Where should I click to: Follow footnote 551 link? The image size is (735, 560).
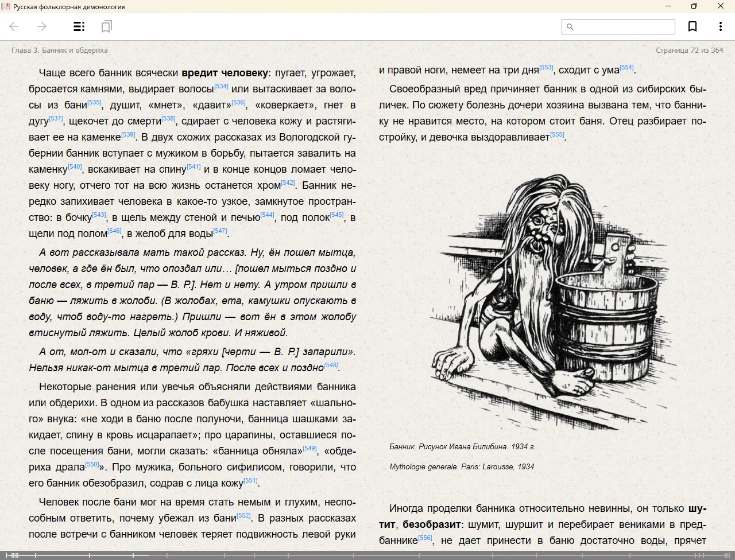[250, 481]
